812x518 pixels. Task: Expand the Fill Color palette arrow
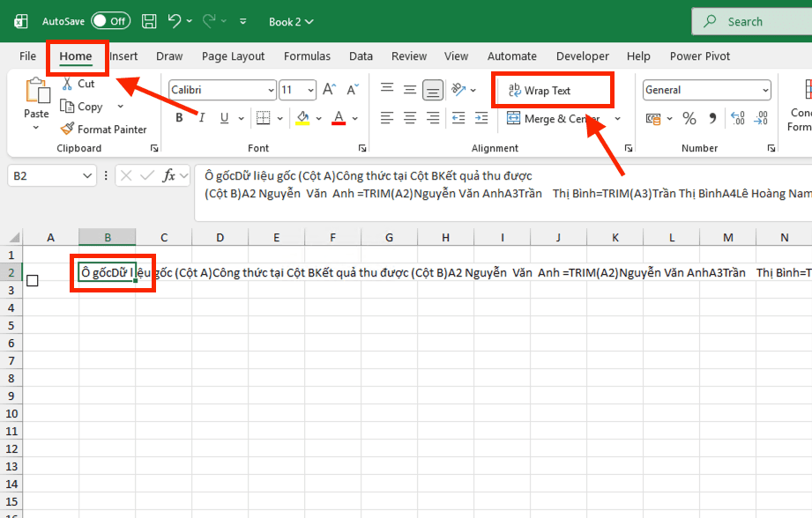[319, 119]
